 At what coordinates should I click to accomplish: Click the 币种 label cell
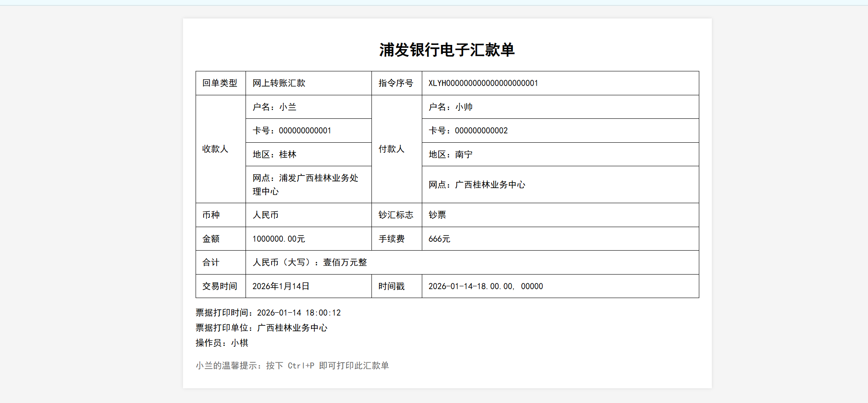[x=221, y=215]
